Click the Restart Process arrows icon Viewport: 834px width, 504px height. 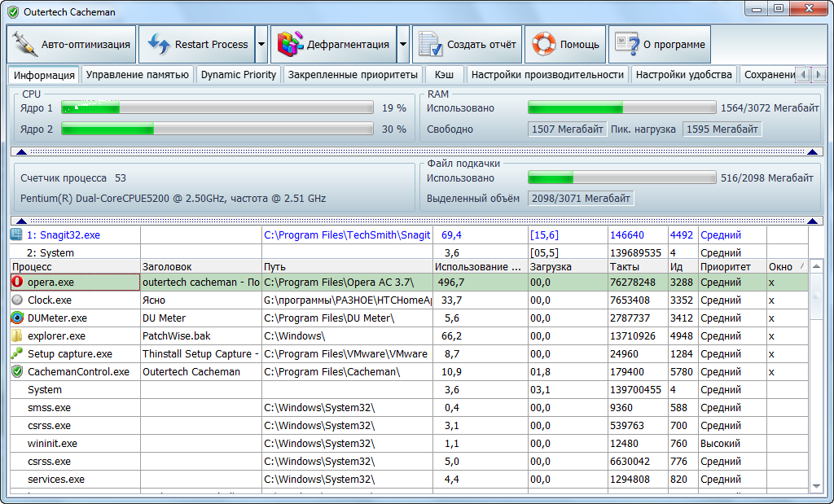[x=158, y=45]
